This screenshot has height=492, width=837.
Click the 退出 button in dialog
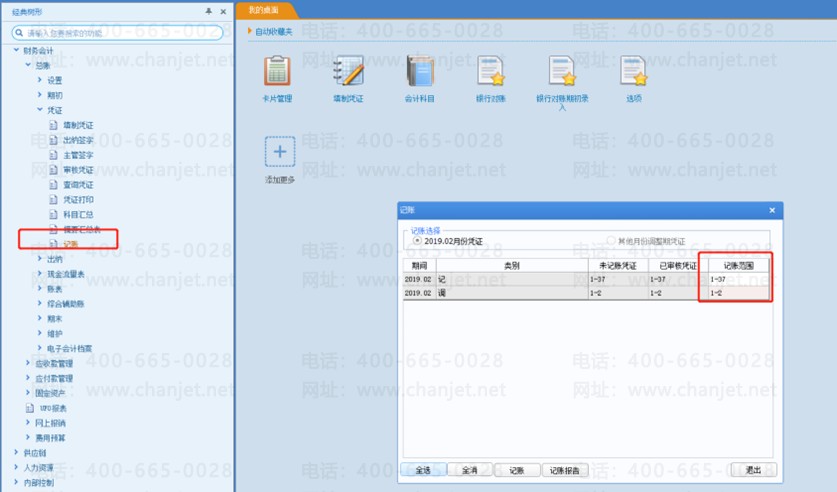[x=753, y=470]
